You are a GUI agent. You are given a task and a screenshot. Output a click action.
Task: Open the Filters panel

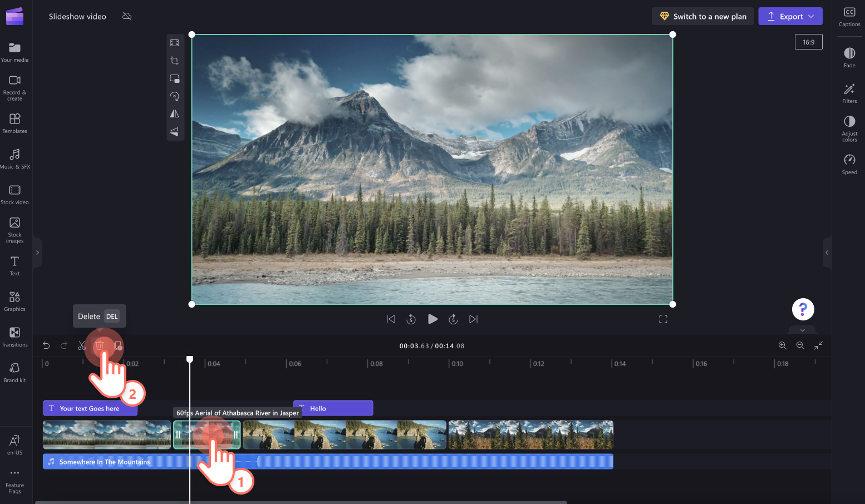[849, 92]
